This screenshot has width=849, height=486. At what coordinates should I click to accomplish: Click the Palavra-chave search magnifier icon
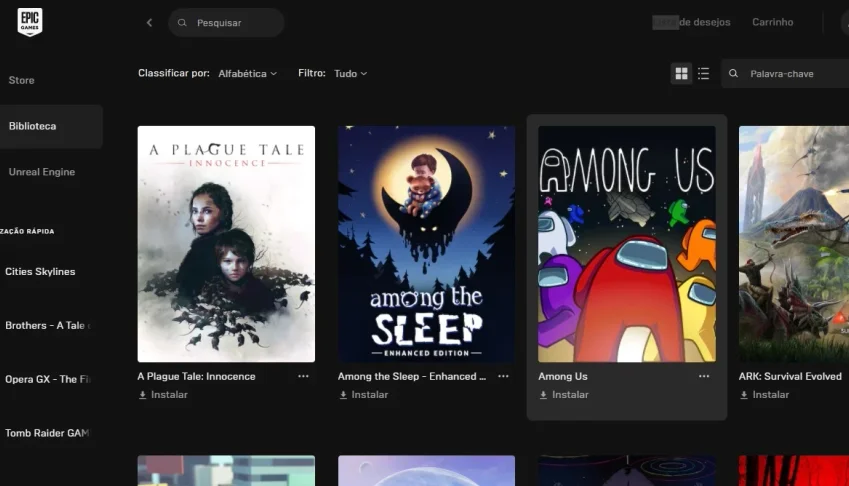[x=733, y=74]
